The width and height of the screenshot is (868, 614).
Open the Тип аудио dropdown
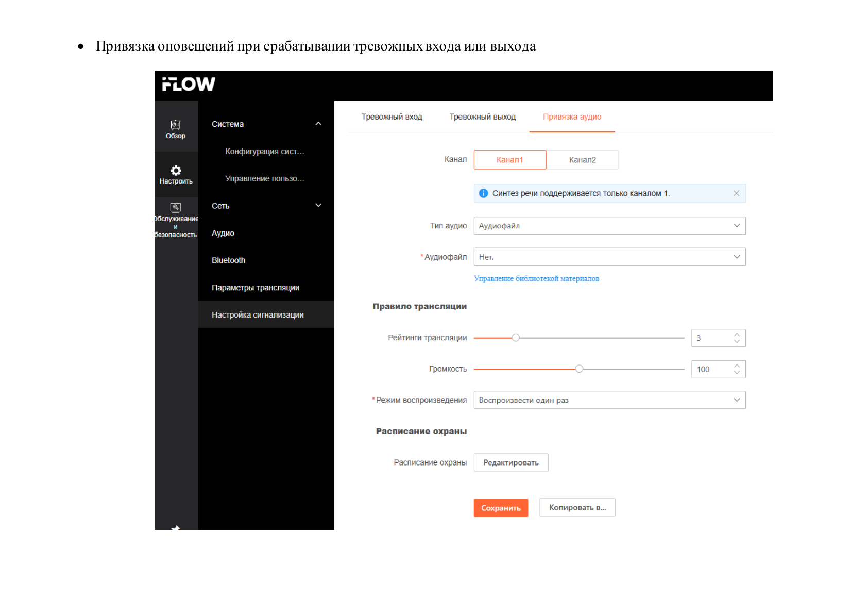(x=609, y=226)
